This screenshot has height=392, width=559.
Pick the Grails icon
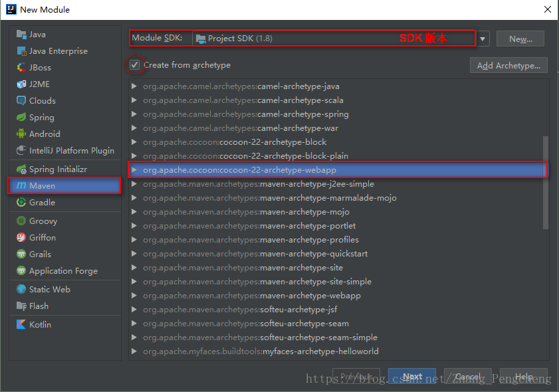[21, 254]
